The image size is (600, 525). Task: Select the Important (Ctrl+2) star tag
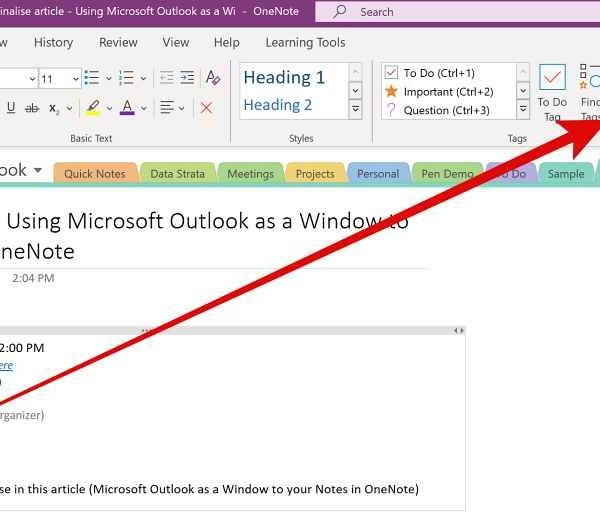[x=439, y=92]
